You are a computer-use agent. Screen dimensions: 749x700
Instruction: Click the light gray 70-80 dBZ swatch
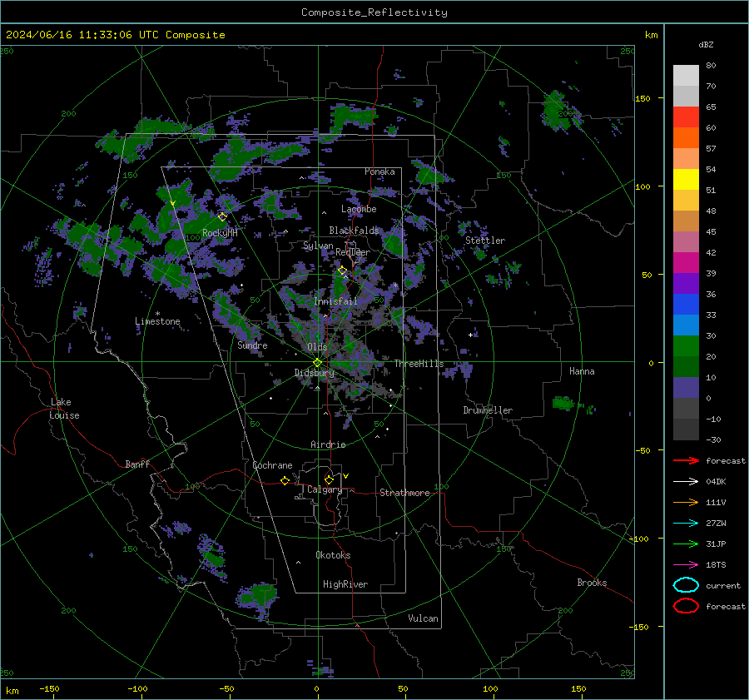686,76
